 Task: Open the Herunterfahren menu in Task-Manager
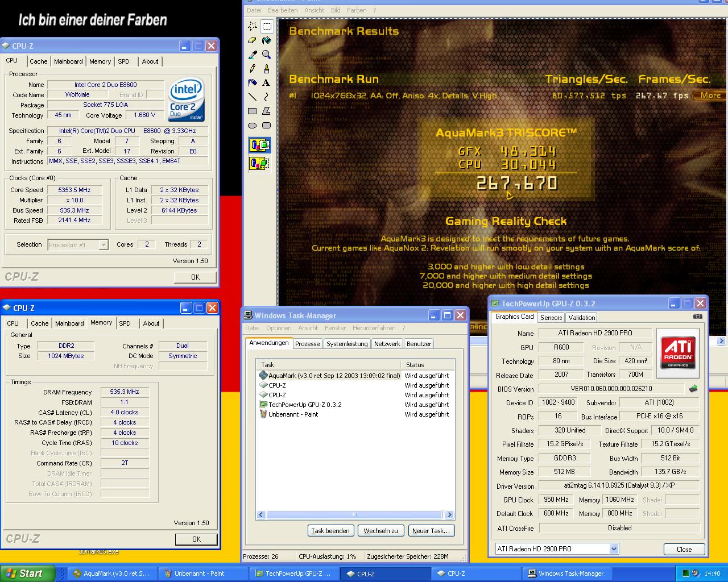point(374,328)
